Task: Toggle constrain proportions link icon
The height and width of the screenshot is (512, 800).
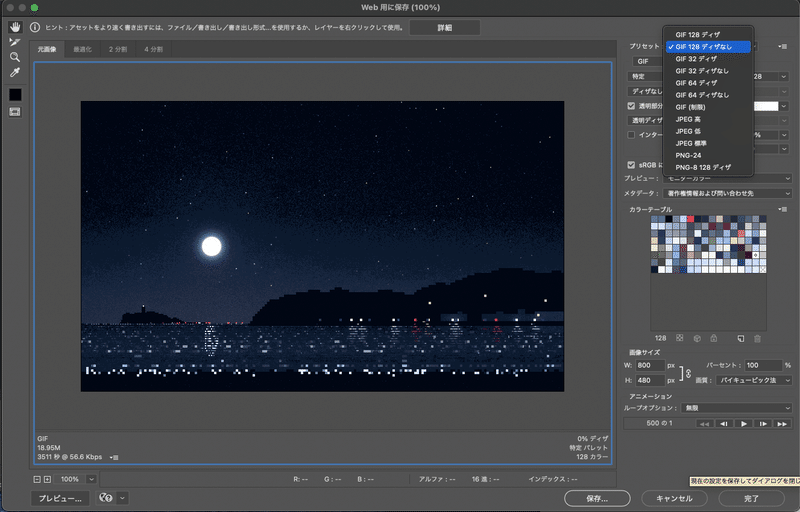Action: (x=688, y=373)
